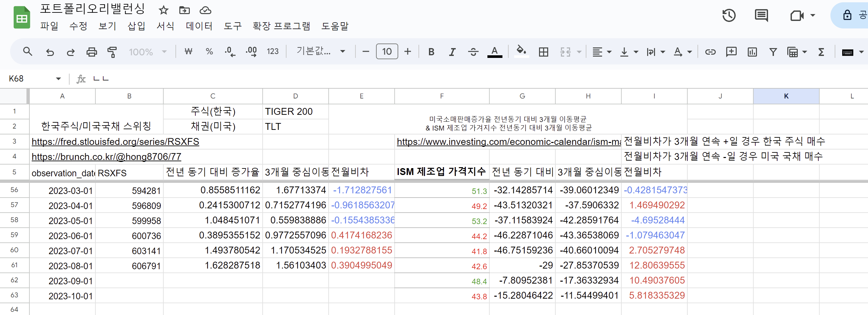This screenshot has width=868, height=315.
Task: Open the text color picker
Action: 495,52
